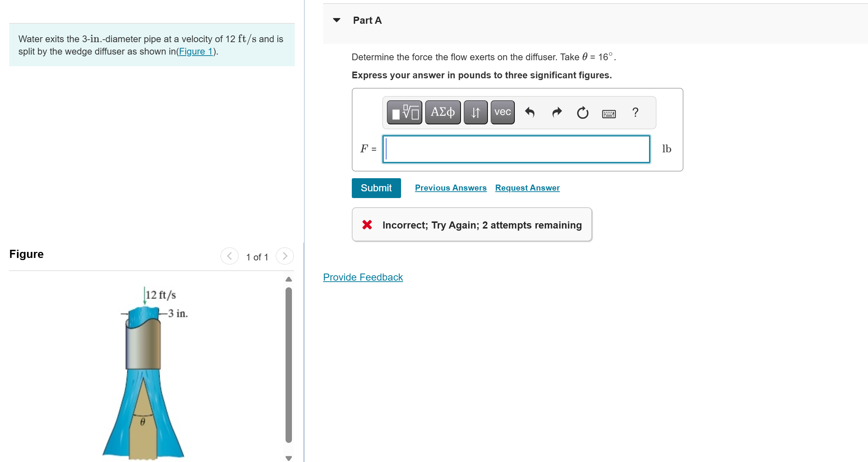Image resolution: width=868 pixels, height=462 pixels.
Task: Show the keyboard shortcuts icon
Action: point(609,114)
